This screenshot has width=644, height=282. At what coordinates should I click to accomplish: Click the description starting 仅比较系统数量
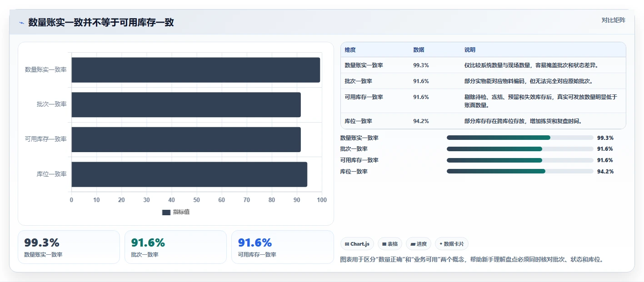coord(532,65)
